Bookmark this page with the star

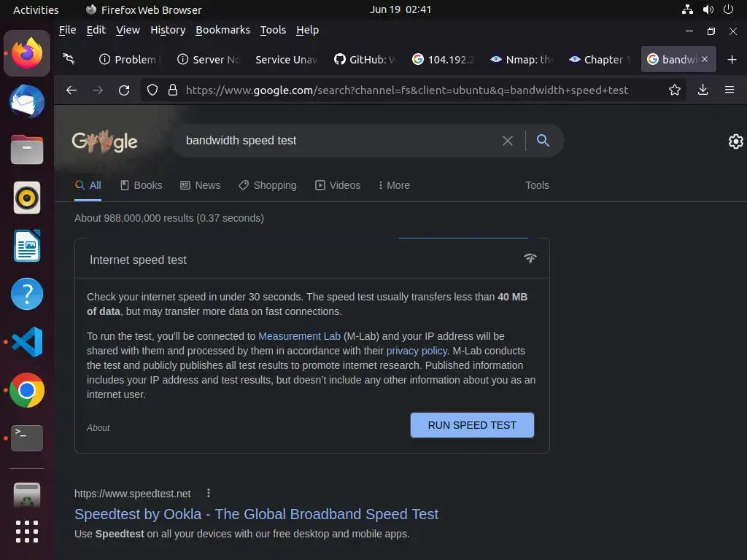[x=675, y=90]
